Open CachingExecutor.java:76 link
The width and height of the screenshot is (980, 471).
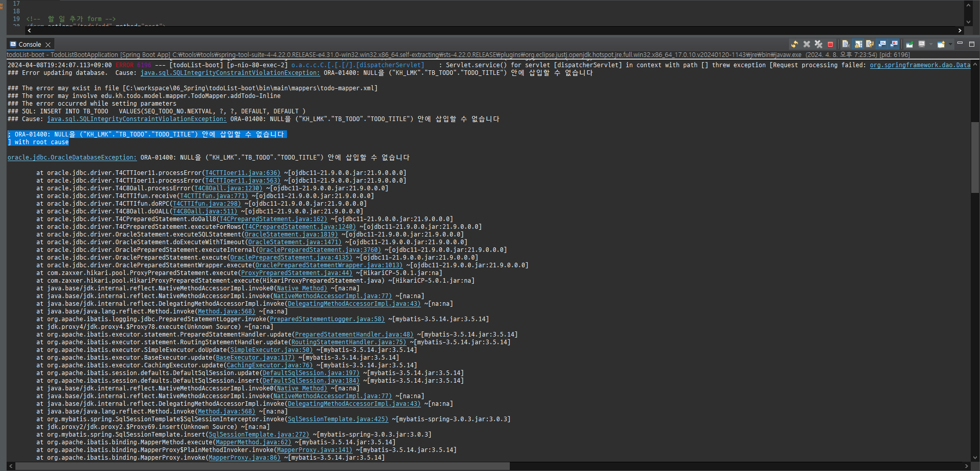270,365
